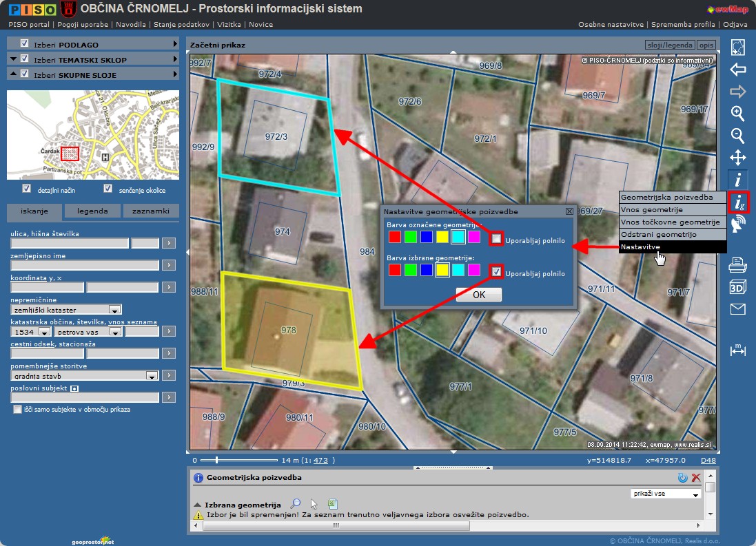Open the 3D view tool

coord(737,287)
